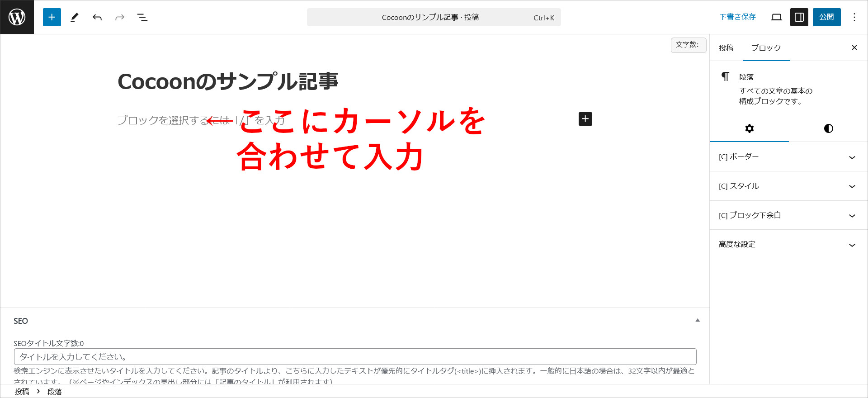This screenshot has height=398, width=868.
Task: Click the black add-block plus button
Action: point(585,119)
